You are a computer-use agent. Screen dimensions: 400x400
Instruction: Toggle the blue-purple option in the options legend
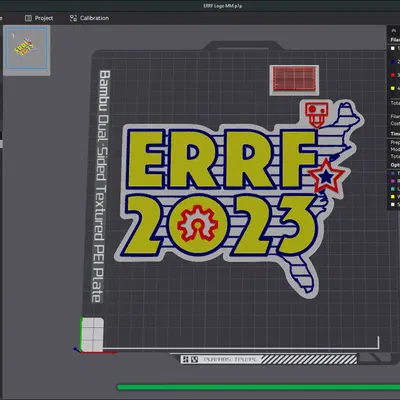393,174
